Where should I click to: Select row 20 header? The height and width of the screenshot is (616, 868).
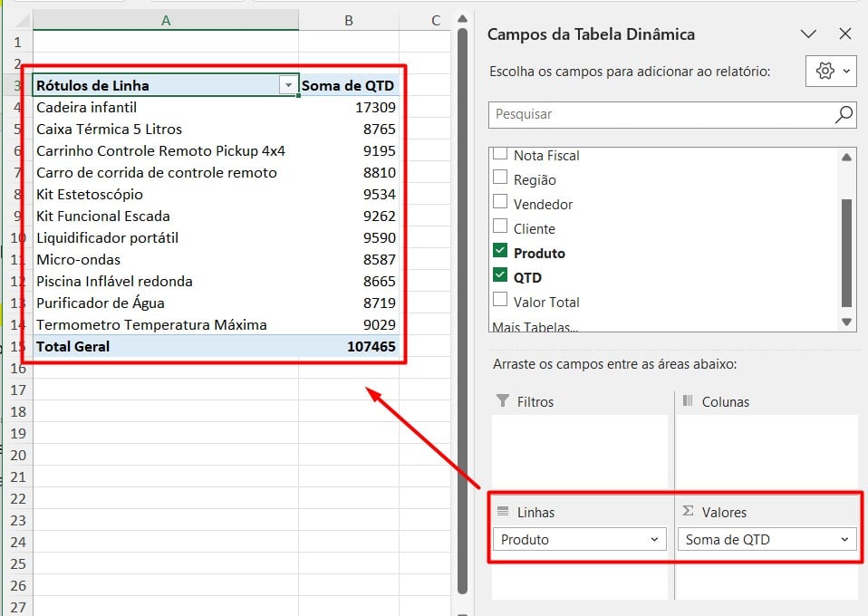pyautogui.click(x=18, y=455)
